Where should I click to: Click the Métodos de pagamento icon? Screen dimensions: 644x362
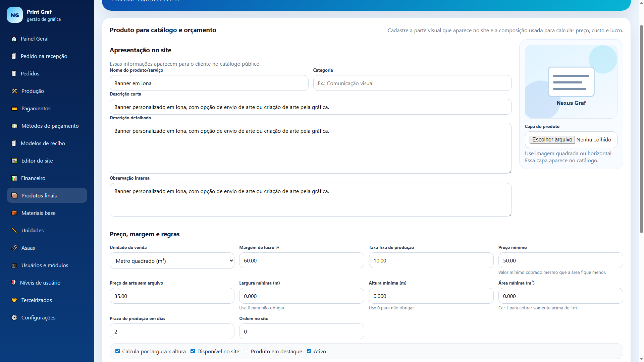pyautogui.click(x=14, y=126)
